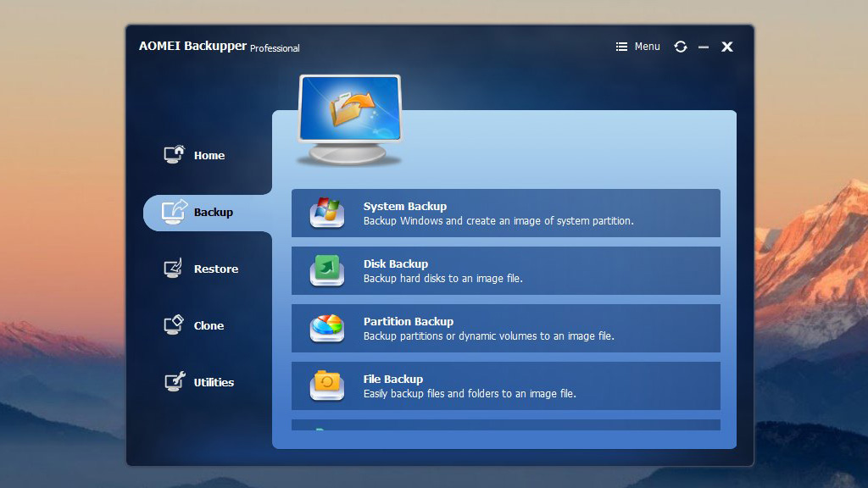Click the Home monitor icon in sidebar

pyautogui.click(x=174, y=155)
